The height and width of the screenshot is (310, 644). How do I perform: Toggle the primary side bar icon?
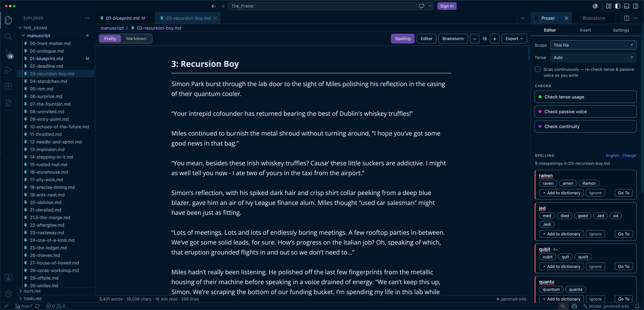pyautogui.click(x=618, y=6)
